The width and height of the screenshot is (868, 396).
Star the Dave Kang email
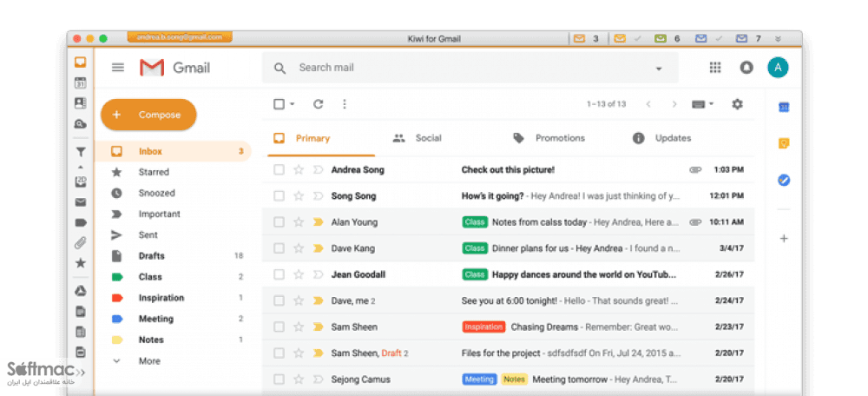(299, 248)
